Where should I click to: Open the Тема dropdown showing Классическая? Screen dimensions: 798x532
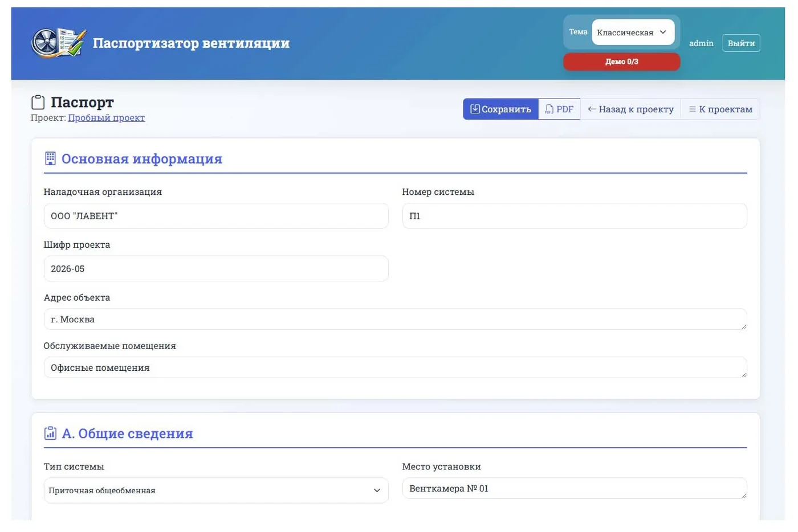tap(633, 32)
